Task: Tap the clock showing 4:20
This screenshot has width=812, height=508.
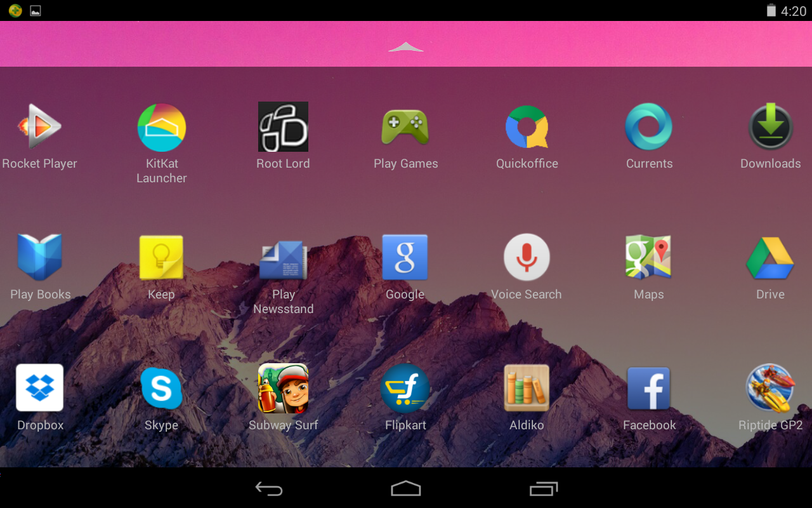Action: (x=794, y=11)
